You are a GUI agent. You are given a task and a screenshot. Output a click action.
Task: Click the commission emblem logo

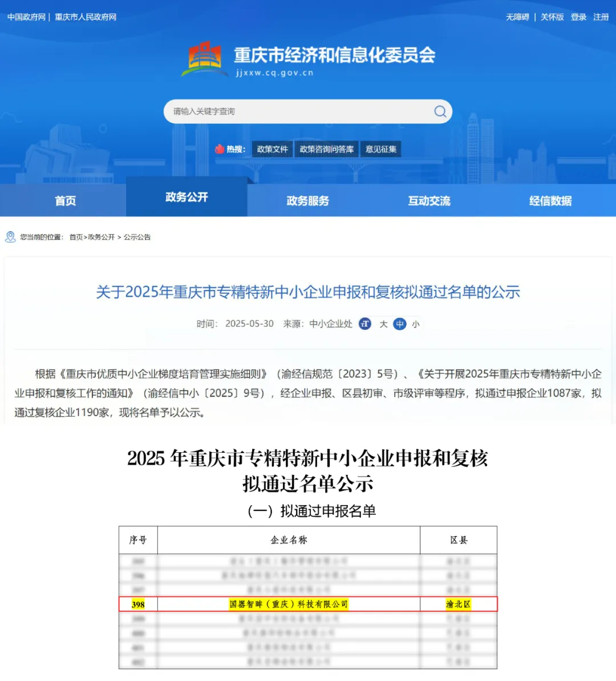[204, 59]
